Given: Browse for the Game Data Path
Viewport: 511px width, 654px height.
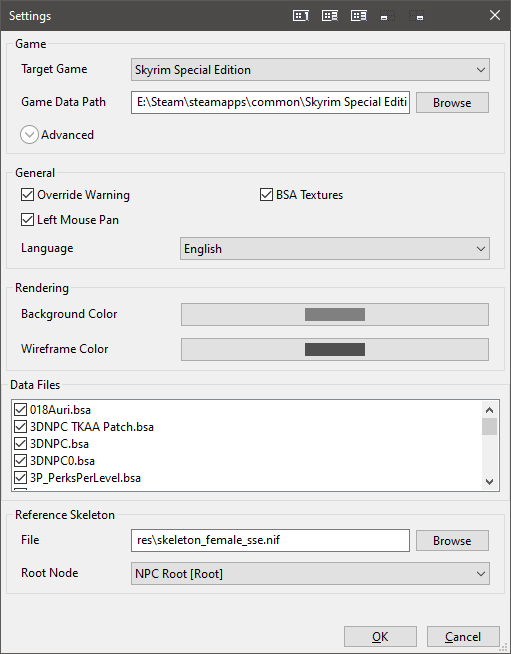Looking at the screenshot, I should [x=452, y=103].
